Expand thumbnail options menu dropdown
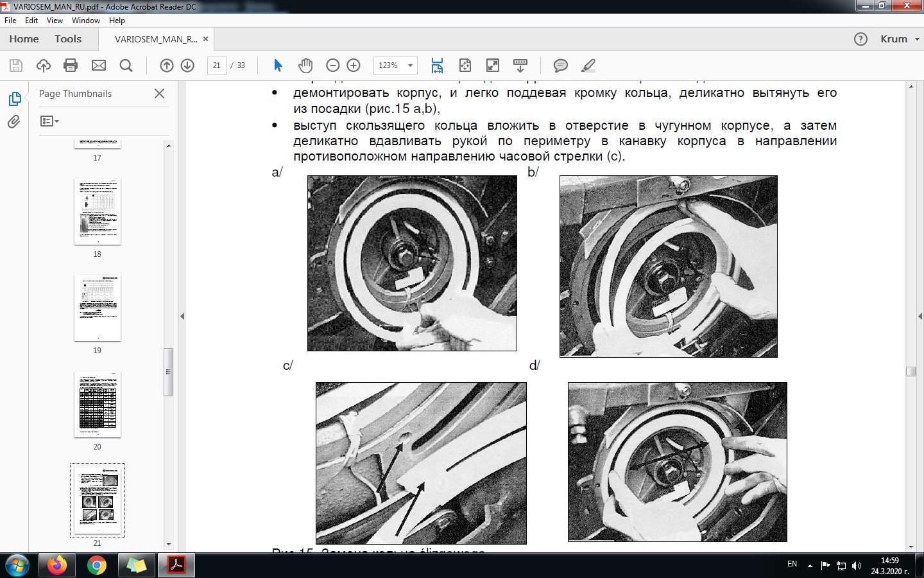The width and height of the screenshot is (924, 578). tap(49, 121)
